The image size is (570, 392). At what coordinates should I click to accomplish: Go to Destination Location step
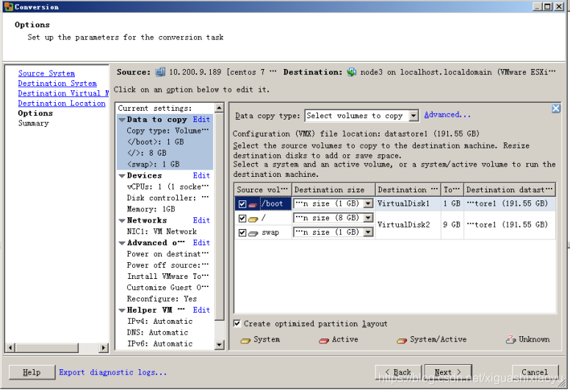pyautogui.click(x=62, y=104)
